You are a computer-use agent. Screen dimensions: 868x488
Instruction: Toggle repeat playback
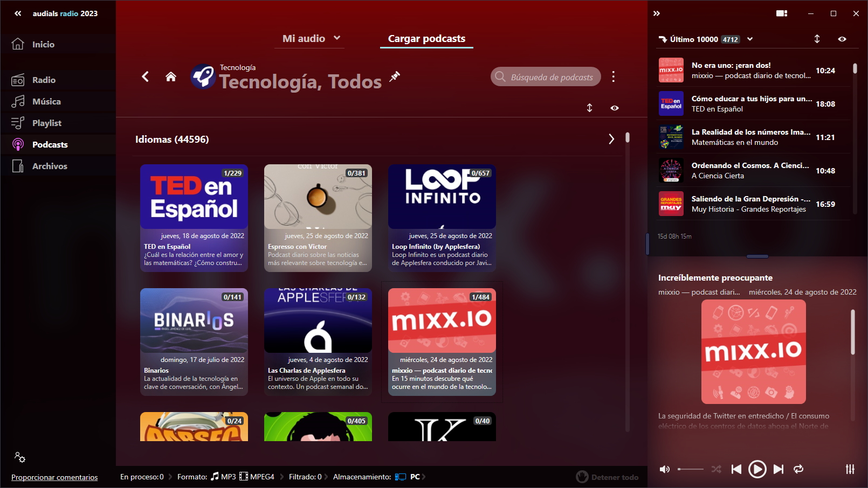[x=798, y=469]
